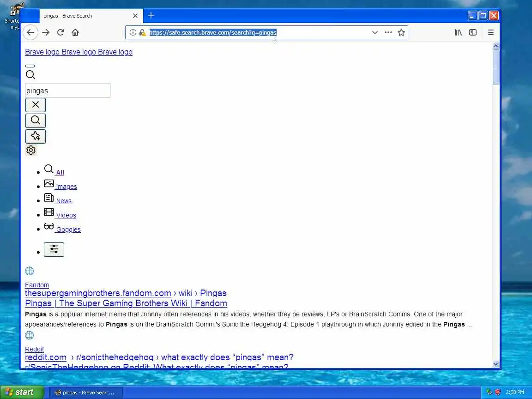Click the Videos film icon

49,212
